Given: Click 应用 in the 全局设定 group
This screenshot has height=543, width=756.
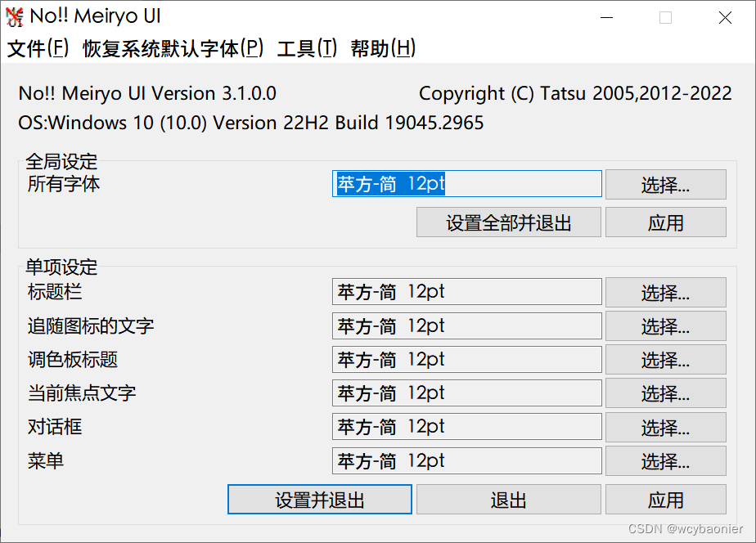Looking at the screenshot, I should coord(666,222).
